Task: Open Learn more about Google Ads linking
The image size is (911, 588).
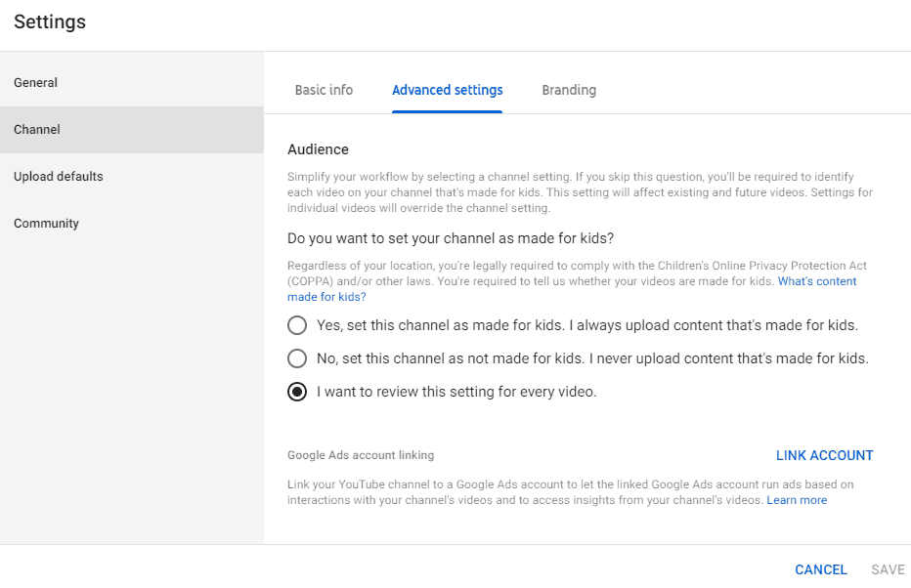Action: (x=797, y=500)
